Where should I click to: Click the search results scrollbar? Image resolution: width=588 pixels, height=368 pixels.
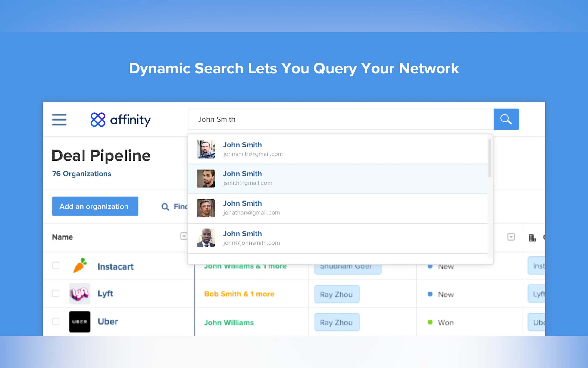tap(490, 158)
